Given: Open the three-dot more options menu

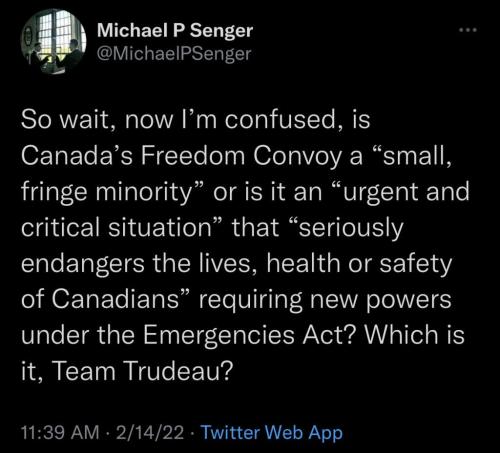Looking at the screenshot, I should point(468,30).
